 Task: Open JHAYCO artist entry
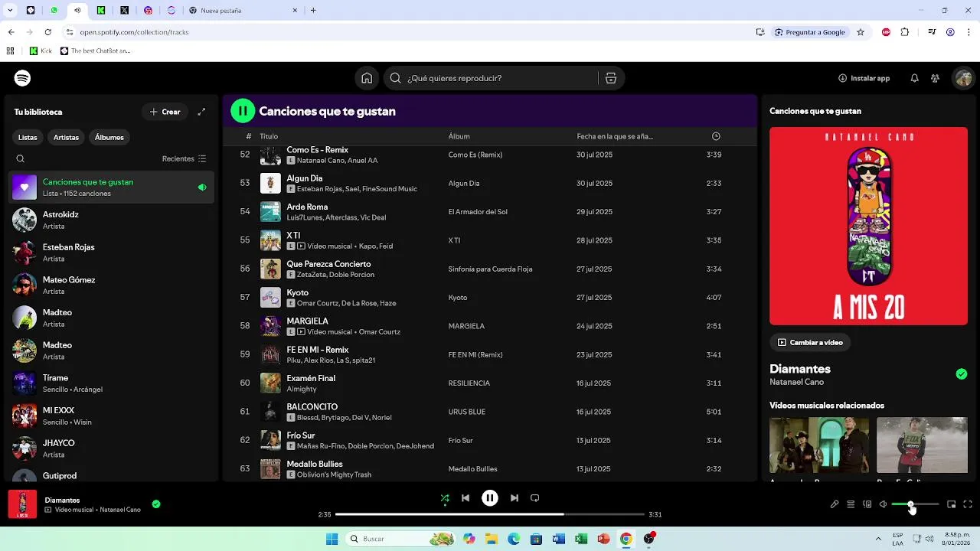(x=112, y=448)
